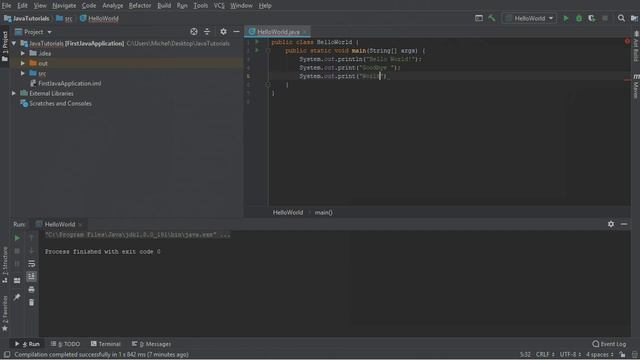Open the icon left of the build hammer

(479, 18)
